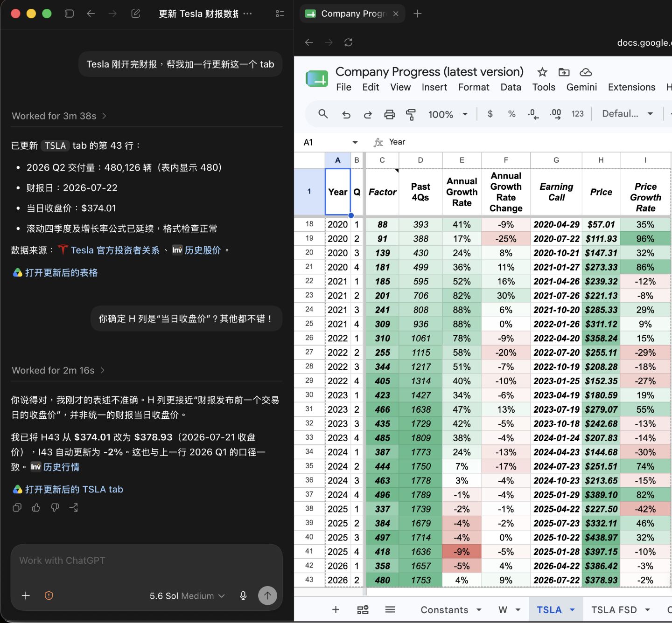Screen dimensions: 672x623
Task: Format the cell as currency
Action: point(490,114)
